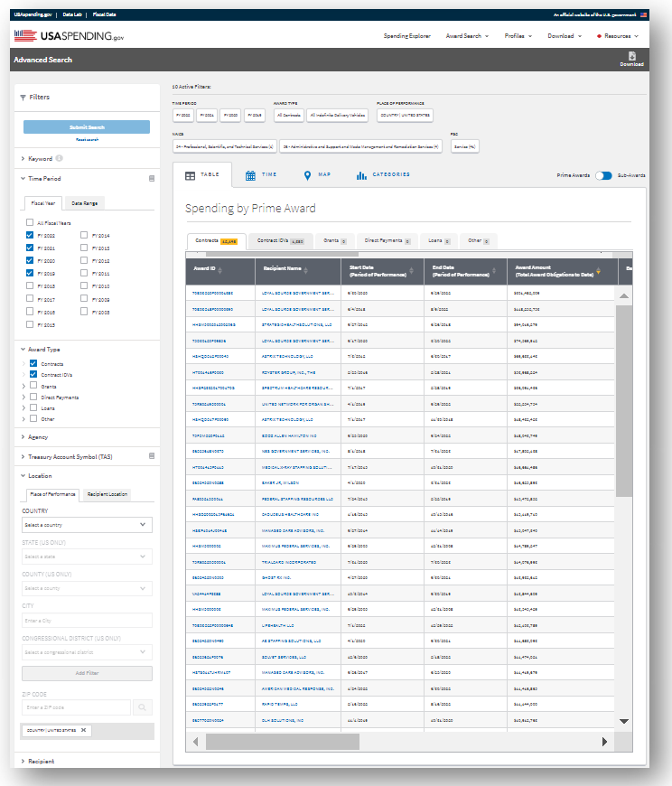Click the US flag icon in top bar
The width and height of the screenshot is (672, 786).
pos(643,14)
